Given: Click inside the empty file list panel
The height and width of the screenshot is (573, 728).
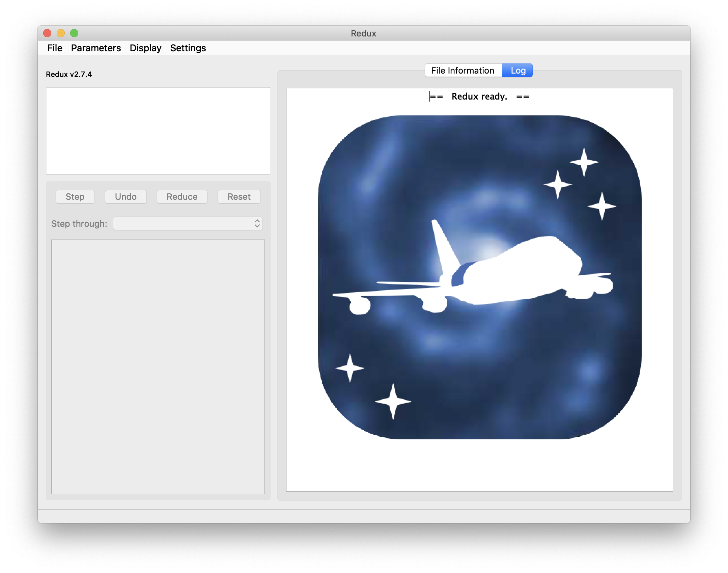Looking at the screenshot, I should pyautogui.click(x=158, y=130).
